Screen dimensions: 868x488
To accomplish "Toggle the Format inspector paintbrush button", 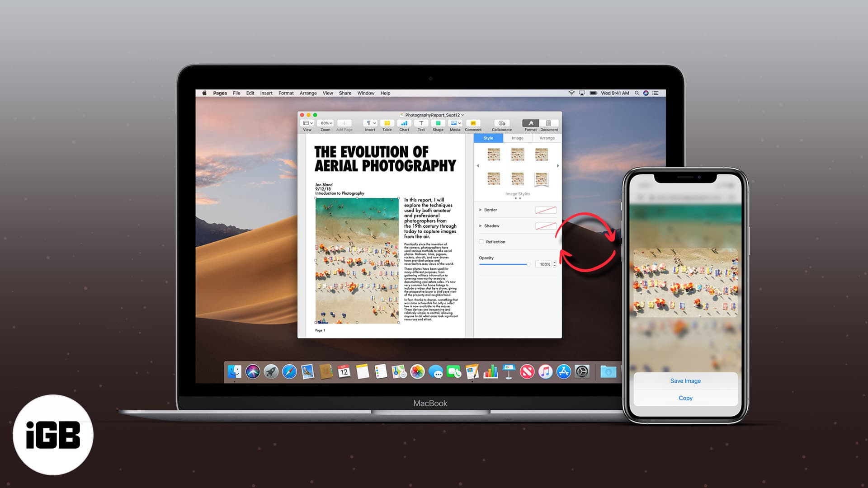I will click(531, 123).
